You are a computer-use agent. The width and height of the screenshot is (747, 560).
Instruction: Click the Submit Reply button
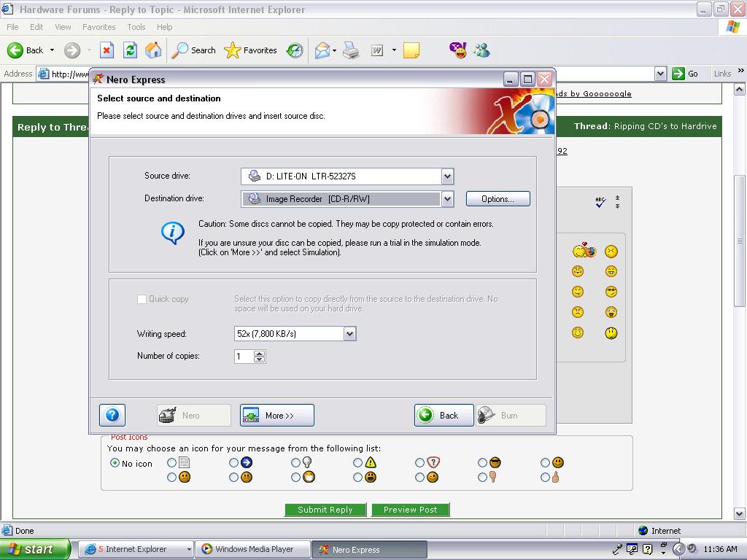coord(325,510)
